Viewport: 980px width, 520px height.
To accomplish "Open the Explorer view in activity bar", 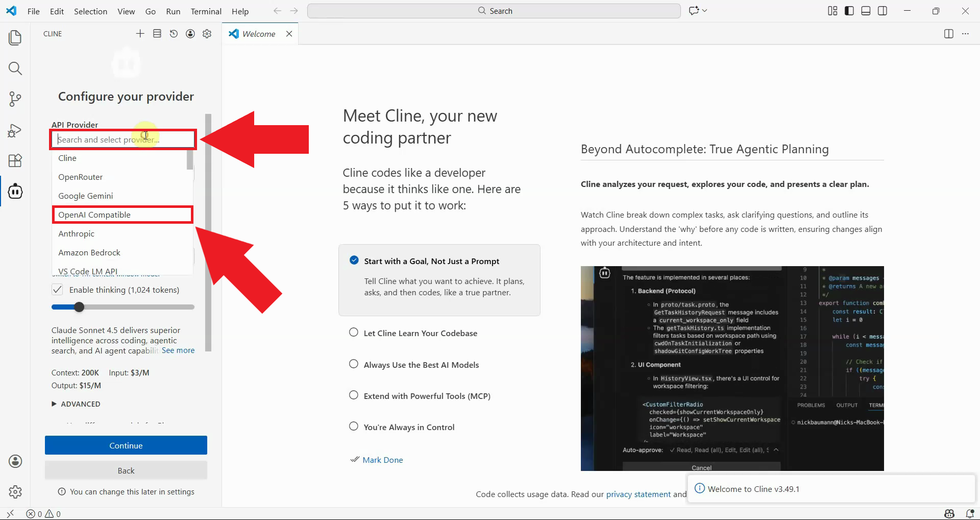I will click(x=15, y=38).
